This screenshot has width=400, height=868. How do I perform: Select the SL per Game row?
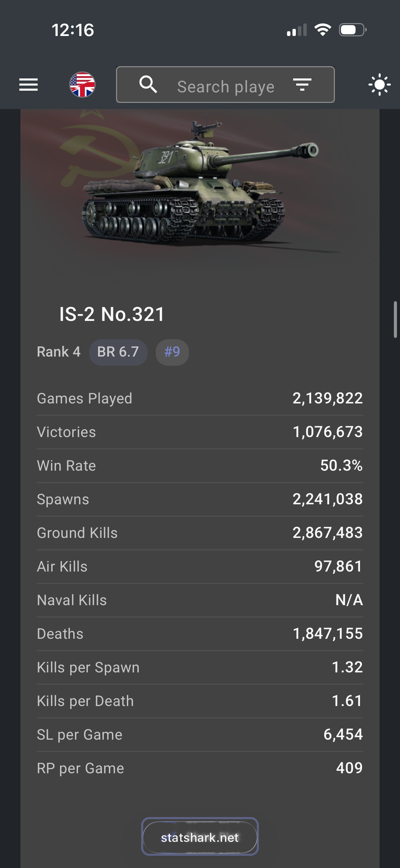(x=200, y=735)
